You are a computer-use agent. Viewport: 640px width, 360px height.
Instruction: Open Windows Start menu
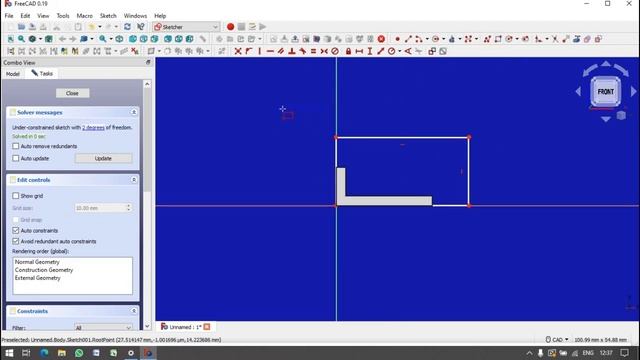[x=9, y=353]
